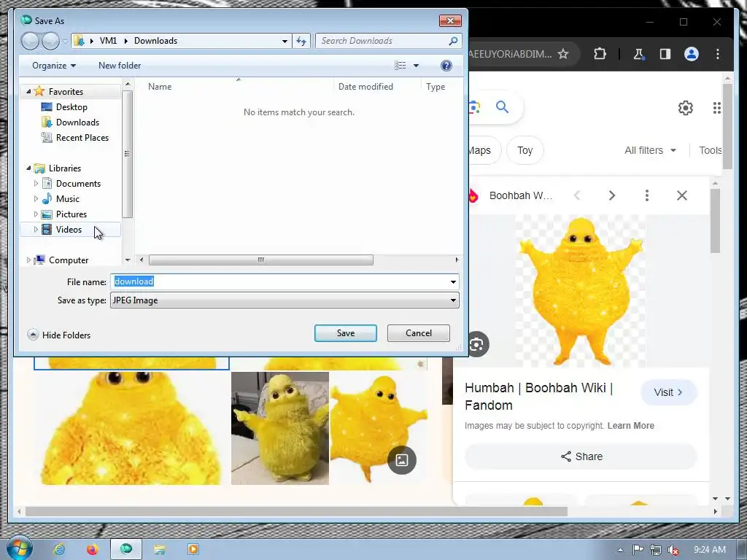Open the Organize menu
The width and height of the screenshot is (747, 560).
click(54, 66)
